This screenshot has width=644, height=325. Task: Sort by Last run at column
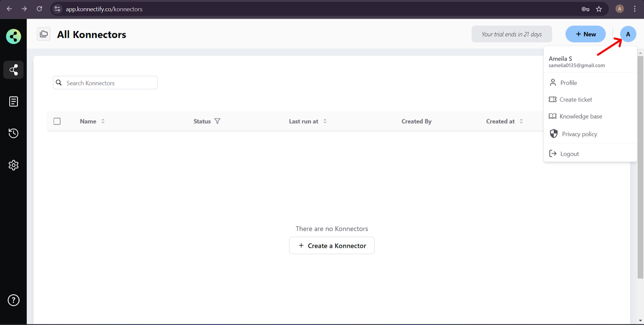325,121
